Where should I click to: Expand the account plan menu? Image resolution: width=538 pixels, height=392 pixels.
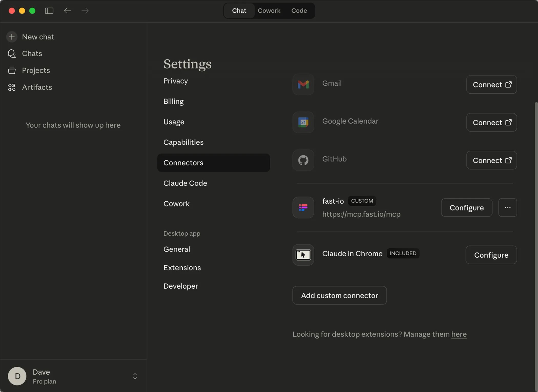(135, 376)
